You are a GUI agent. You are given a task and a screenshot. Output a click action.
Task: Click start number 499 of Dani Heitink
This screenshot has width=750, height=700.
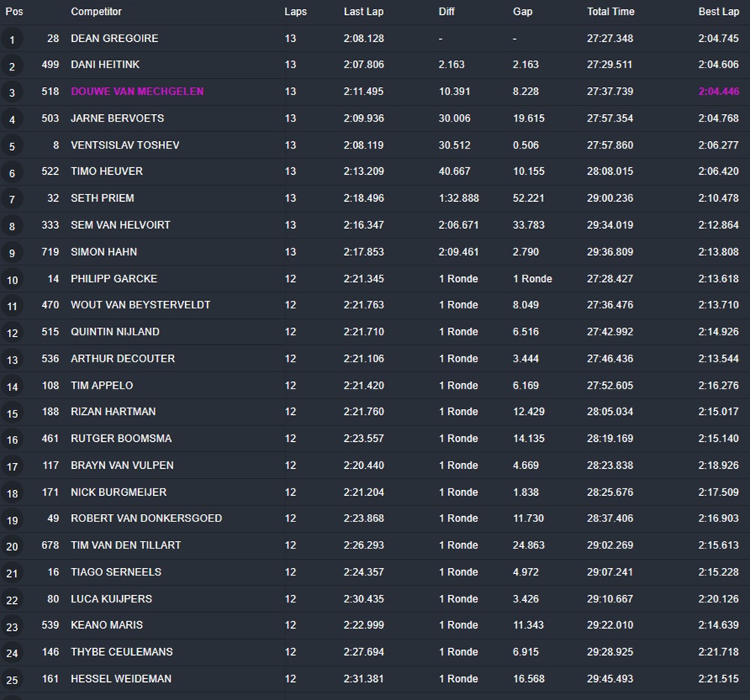tap(50, 65)
